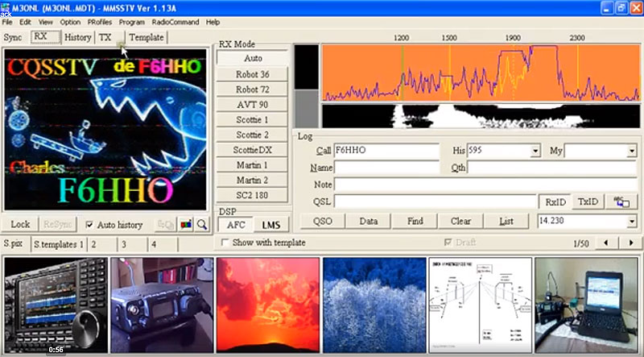Click the magnifier zoom icon

coord(201,225)
